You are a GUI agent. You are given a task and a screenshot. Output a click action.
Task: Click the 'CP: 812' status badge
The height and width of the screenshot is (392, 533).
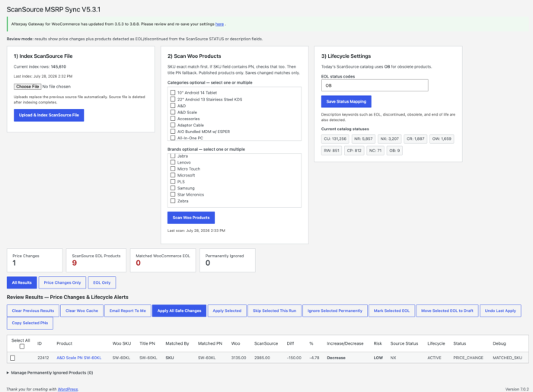click(354, 151)
